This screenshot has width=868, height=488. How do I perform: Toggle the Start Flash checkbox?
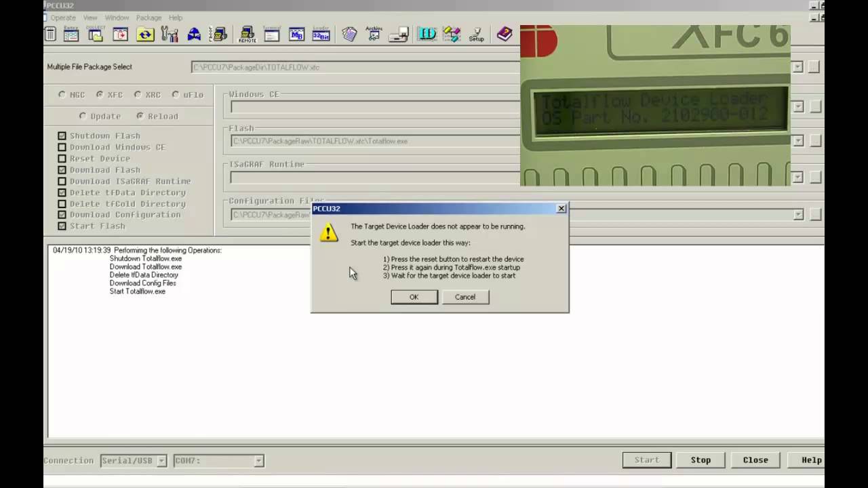pos(62,226)
